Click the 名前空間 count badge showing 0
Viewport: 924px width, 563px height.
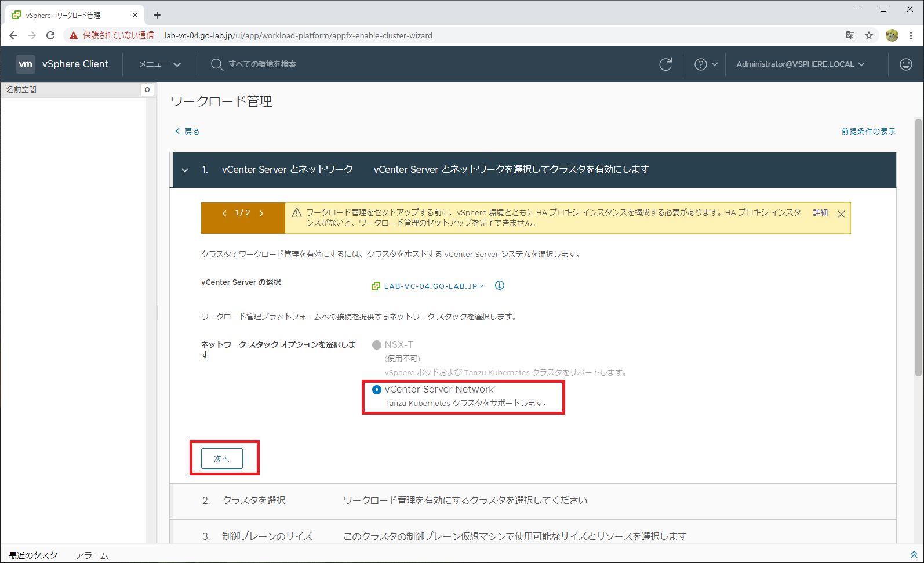click(x=147, y=90)
